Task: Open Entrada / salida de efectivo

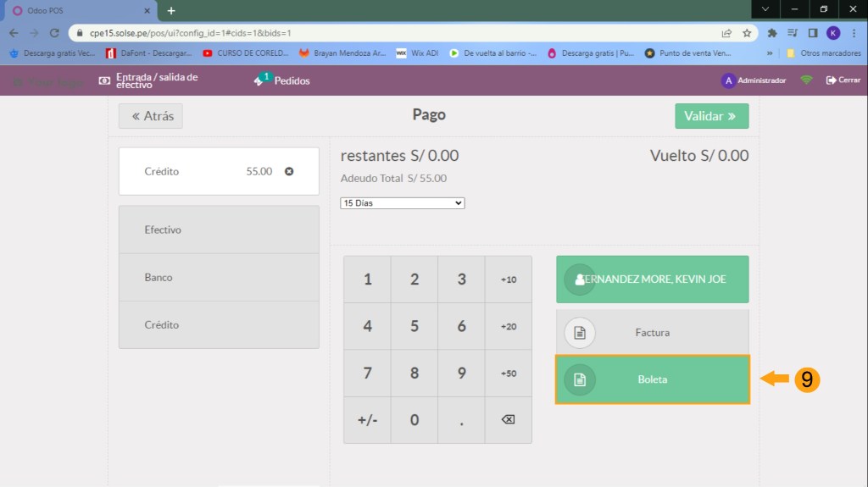Action: (148, 80)
